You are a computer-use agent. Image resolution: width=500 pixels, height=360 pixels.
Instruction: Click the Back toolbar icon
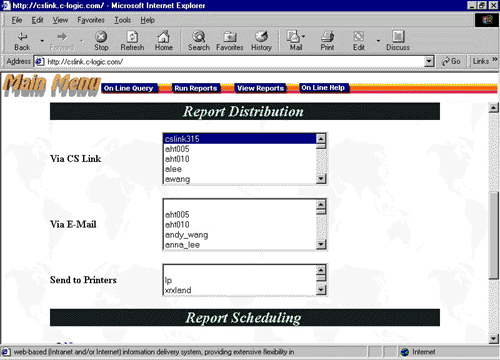pos(22,37)
